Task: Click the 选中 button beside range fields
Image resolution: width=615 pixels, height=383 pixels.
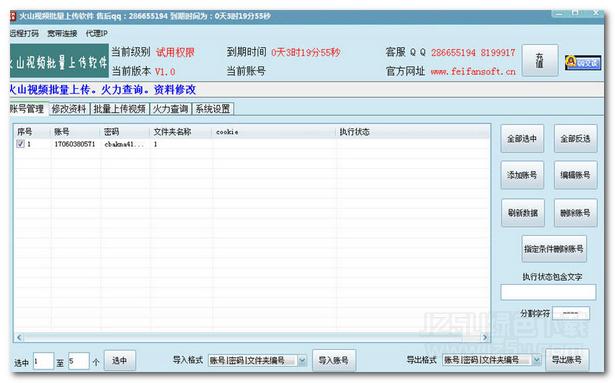Action: tap(120, 360)
